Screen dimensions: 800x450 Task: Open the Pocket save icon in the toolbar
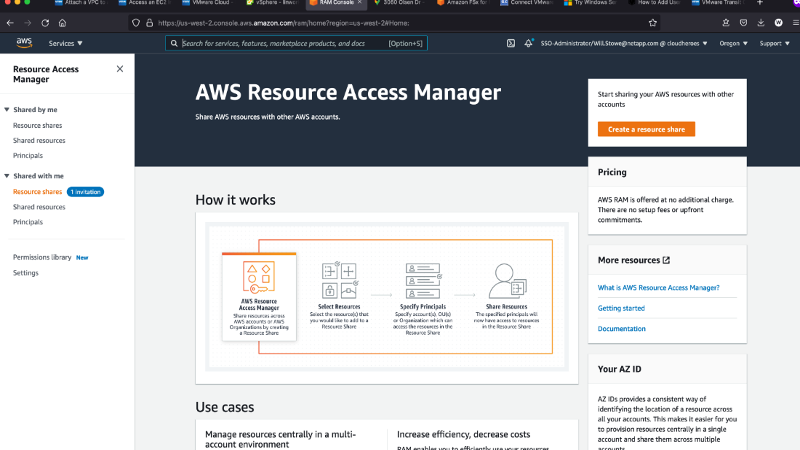pos(743,23)
